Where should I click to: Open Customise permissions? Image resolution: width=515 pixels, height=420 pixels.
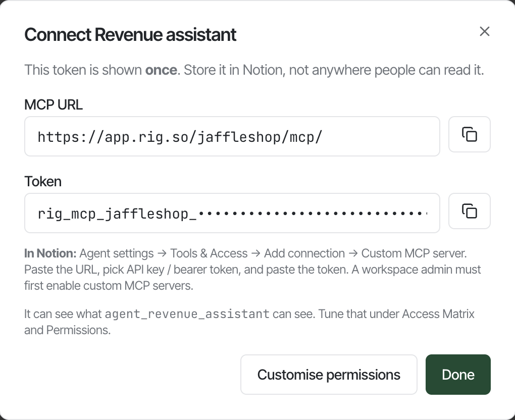point(329,375)
